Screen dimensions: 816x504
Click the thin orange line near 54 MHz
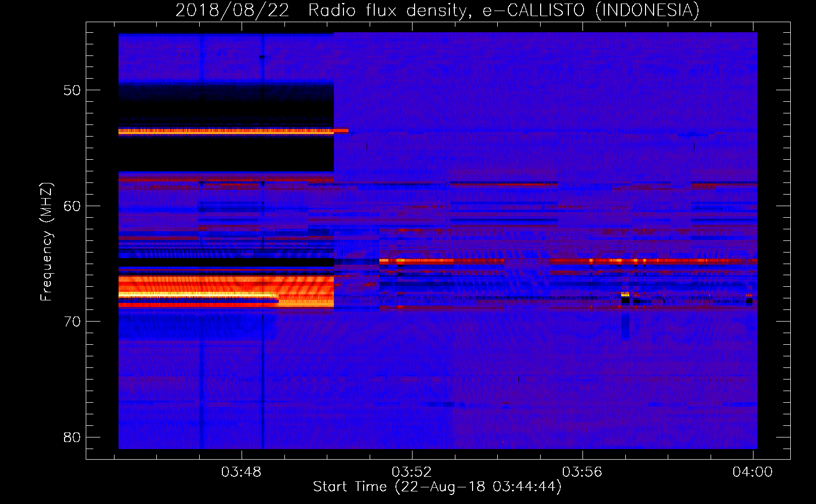pyautogui.click(x=234, y=131)
